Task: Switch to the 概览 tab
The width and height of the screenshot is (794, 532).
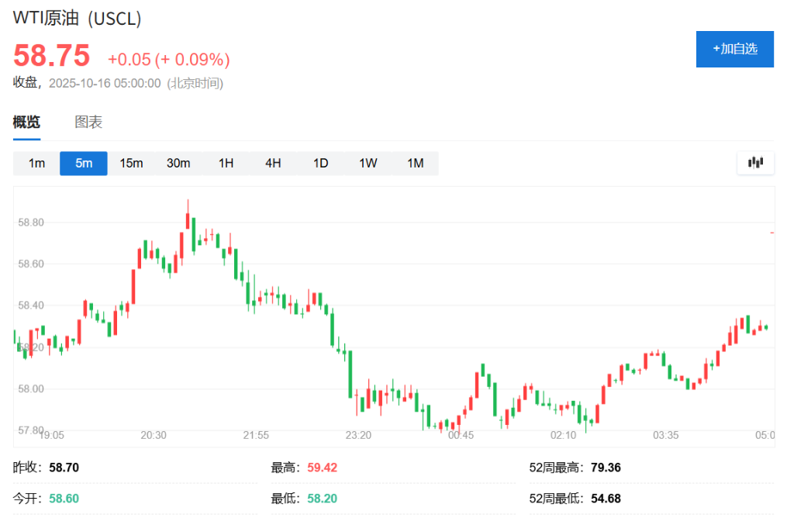Action: pyautogui.click(x=26, y=123)
